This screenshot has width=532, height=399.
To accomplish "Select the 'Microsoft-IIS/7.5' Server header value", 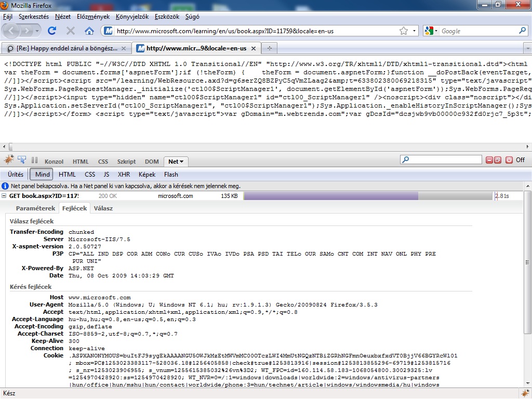I will point(99,240).
